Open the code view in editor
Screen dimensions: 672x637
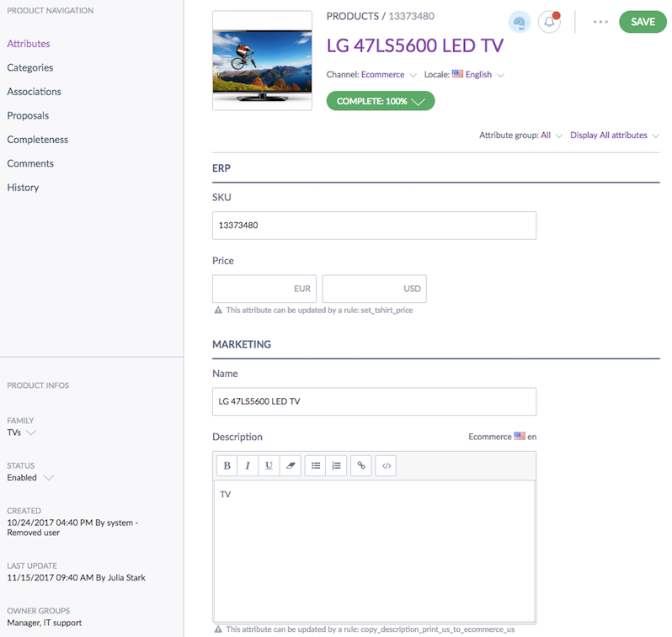(x=386, y=465)
